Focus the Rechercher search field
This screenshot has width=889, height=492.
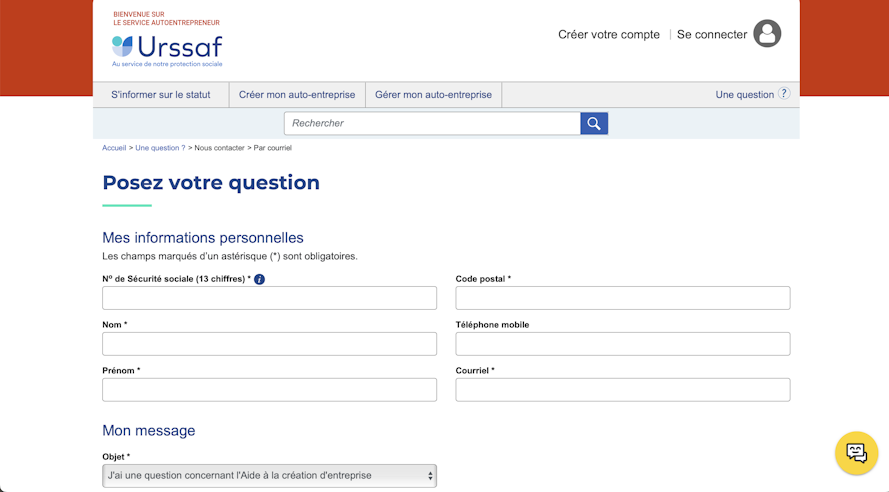(432, 123)
